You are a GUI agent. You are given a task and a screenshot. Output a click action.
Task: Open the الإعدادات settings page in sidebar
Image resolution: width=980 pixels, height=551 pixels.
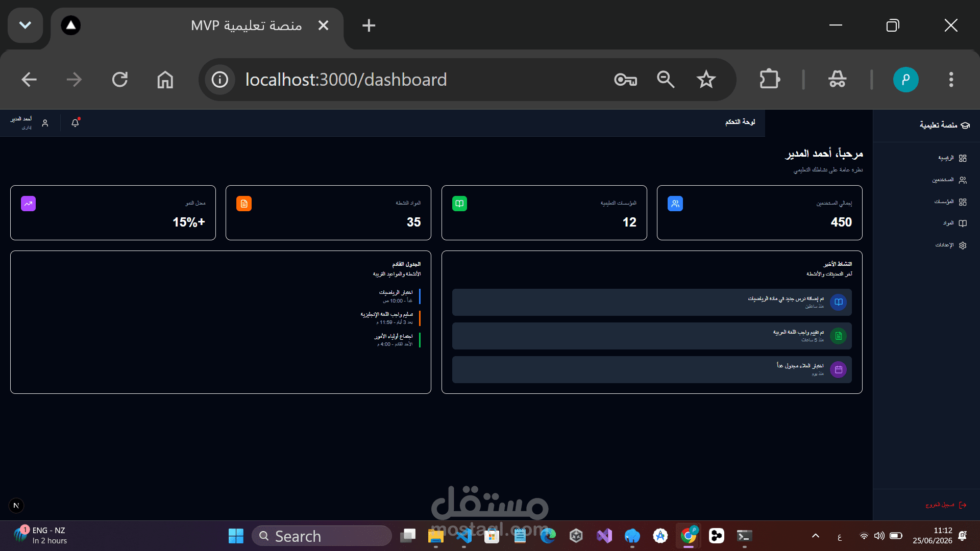point(951,245)
